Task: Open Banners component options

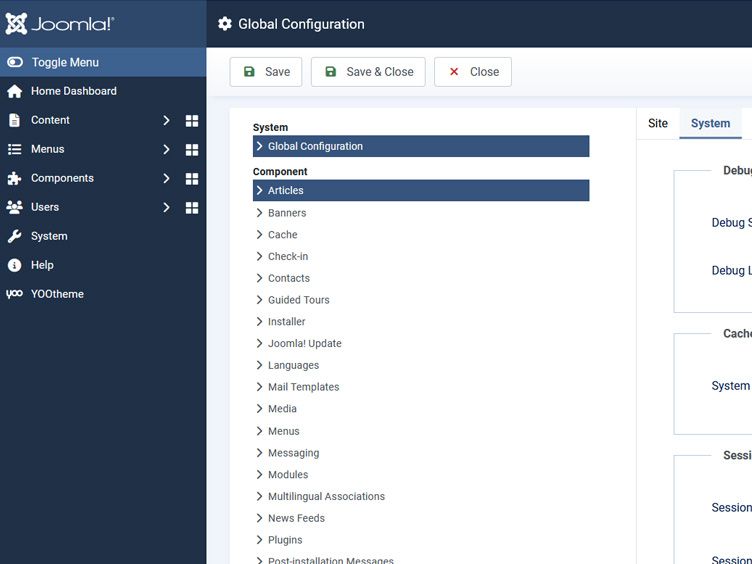Action: 287,213
